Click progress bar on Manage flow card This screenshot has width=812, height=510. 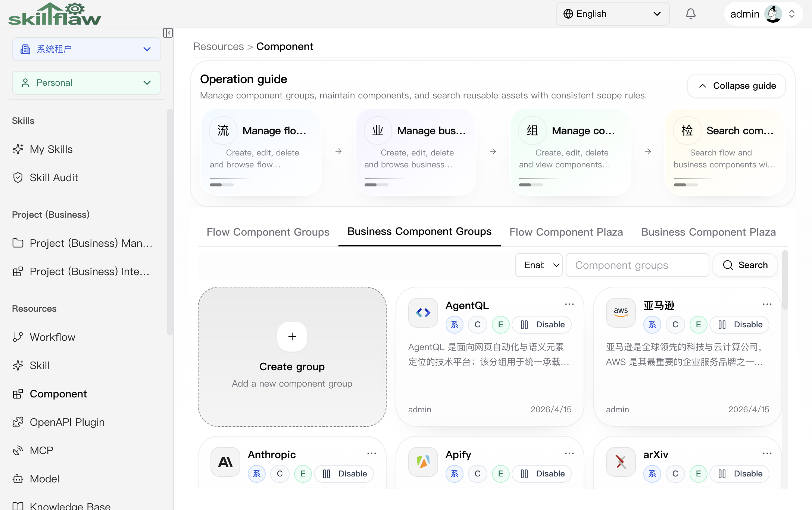(x=222, y=185)
